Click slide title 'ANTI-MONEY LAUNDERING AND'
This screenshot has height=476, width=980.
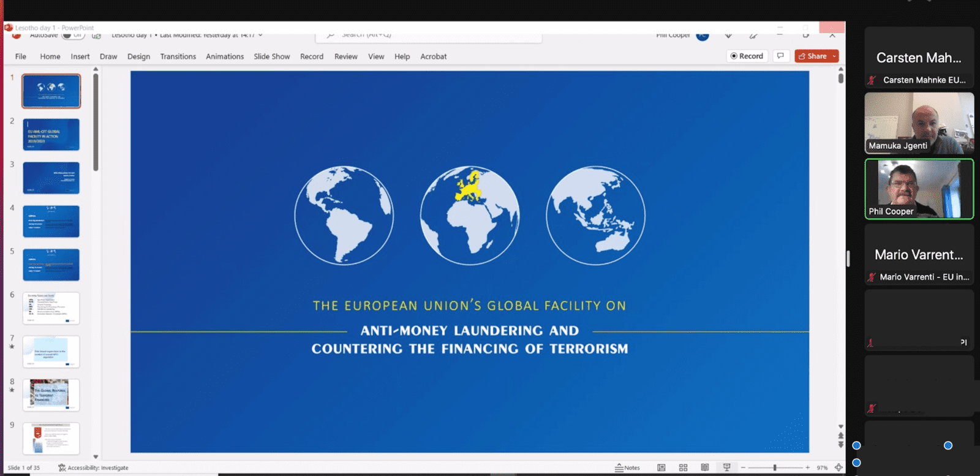point(470,331)
